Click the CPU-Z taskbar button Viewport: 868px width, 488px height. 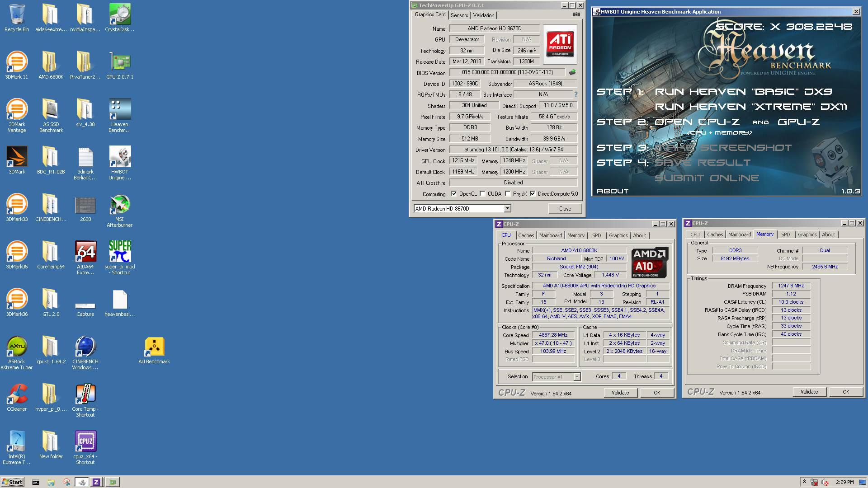pos(96,482)
